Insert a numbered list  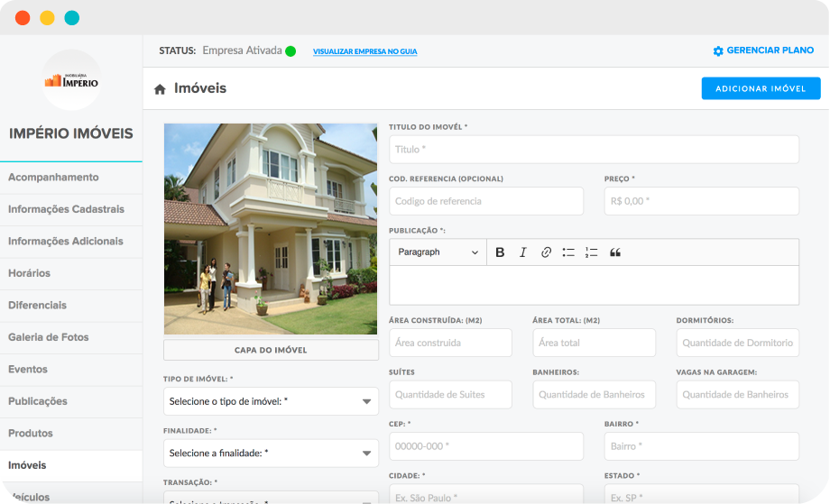point(591,252)
